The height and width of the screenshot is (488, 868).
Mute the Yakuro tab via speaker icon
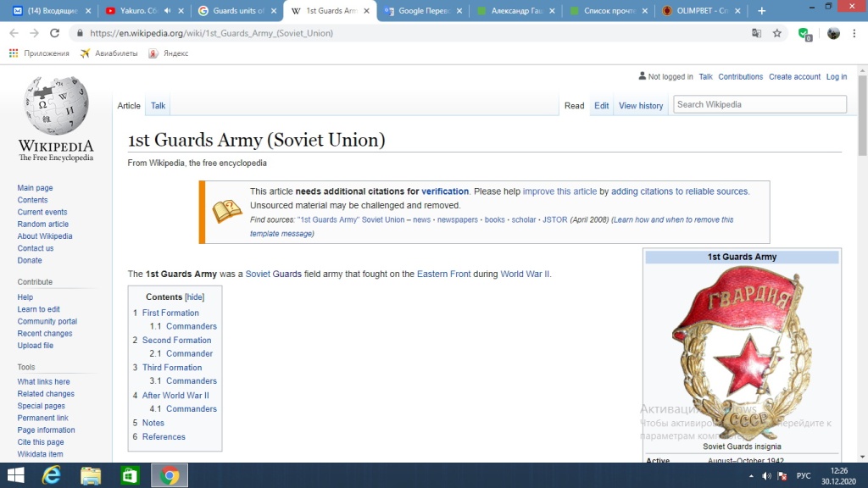(167, 11)
